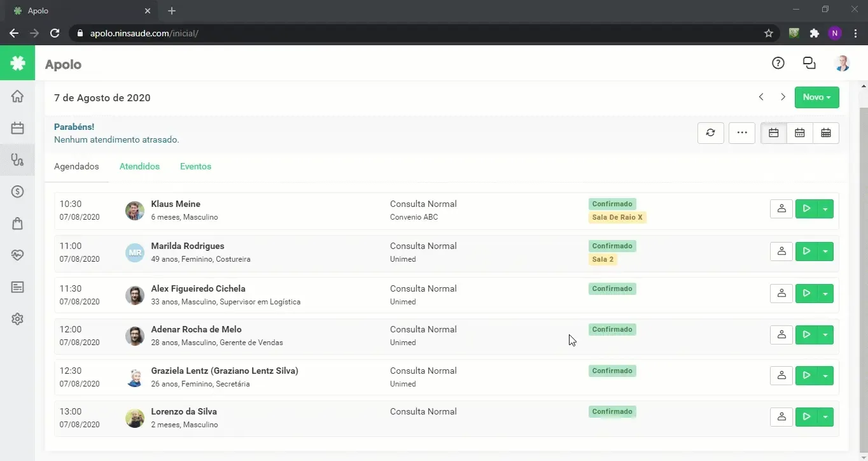Open patient profile button for Alex Figueiredo Cichela
868x461 pixels.
pyautogui.click(x=781, y=294)
